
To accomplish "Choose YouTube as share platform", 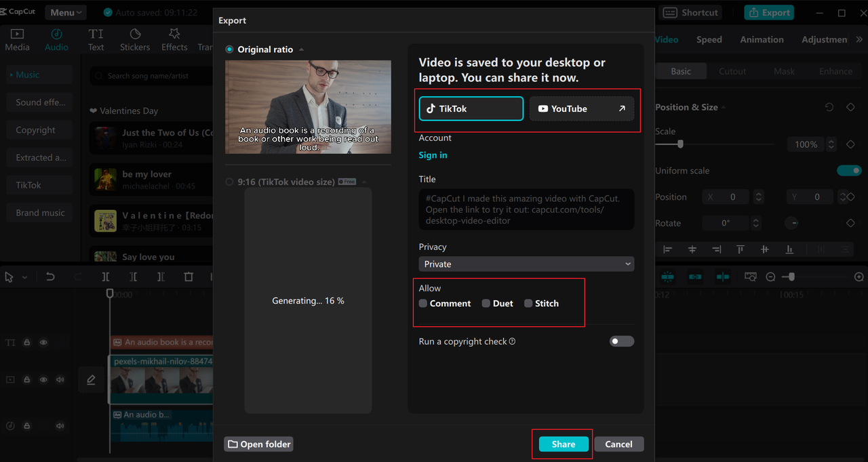I will [582, 108].
